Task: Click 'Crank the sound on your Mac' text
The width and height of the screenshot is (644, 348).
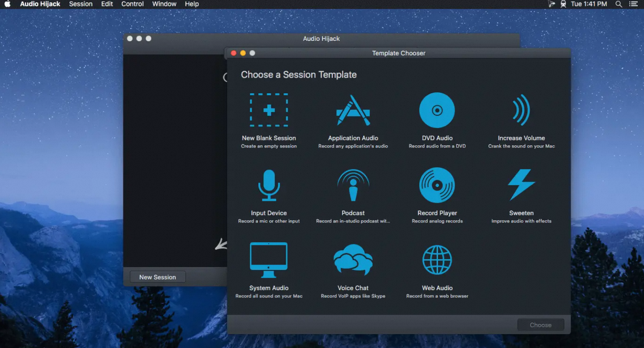Action: 521,146
